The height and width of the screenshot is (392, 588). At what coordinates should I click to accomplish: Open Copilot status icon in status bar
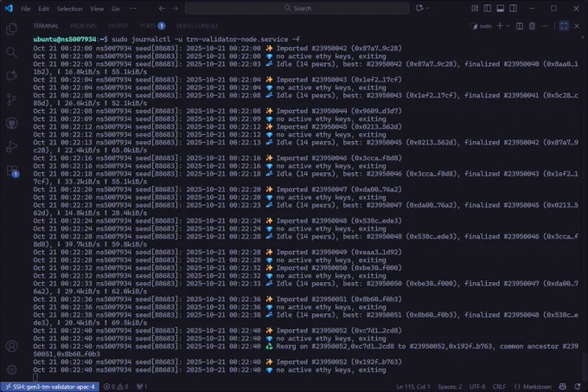(563, 387)
